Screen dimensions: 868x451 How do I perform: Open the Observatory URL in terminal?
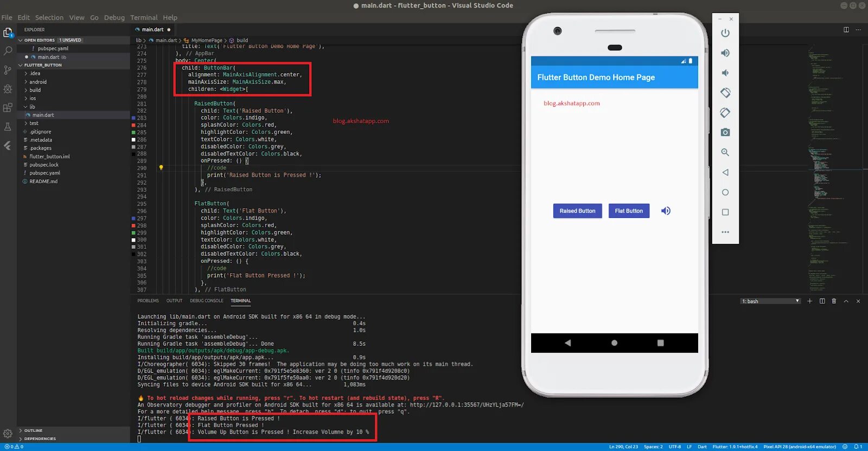467,404
